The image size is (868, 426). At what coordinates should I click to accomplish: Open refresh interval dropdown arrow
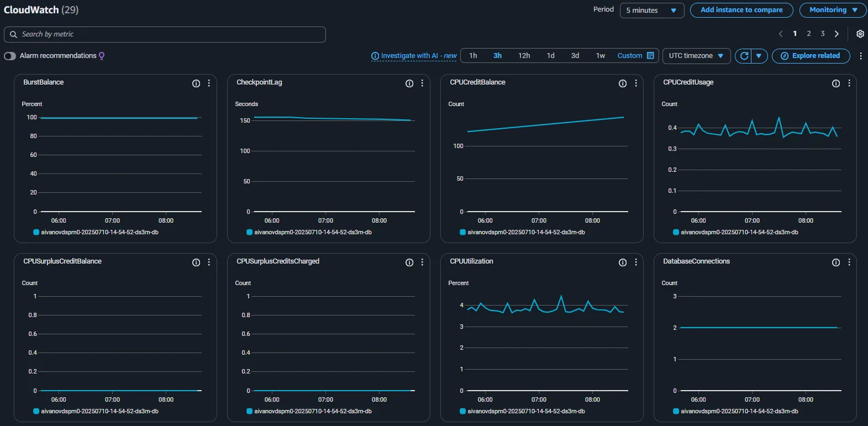click(x=759, y=56)
